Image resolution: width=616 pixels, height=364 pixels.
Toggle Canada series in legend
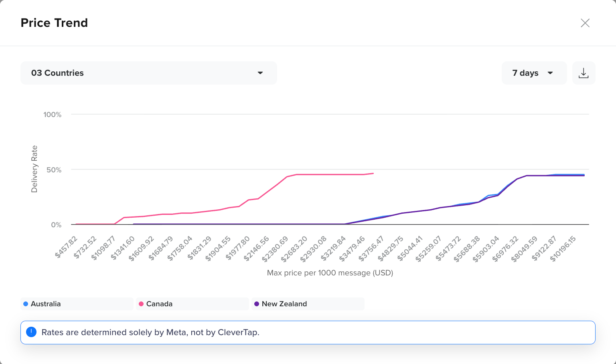pyautogui.click(x=192, y=304)
